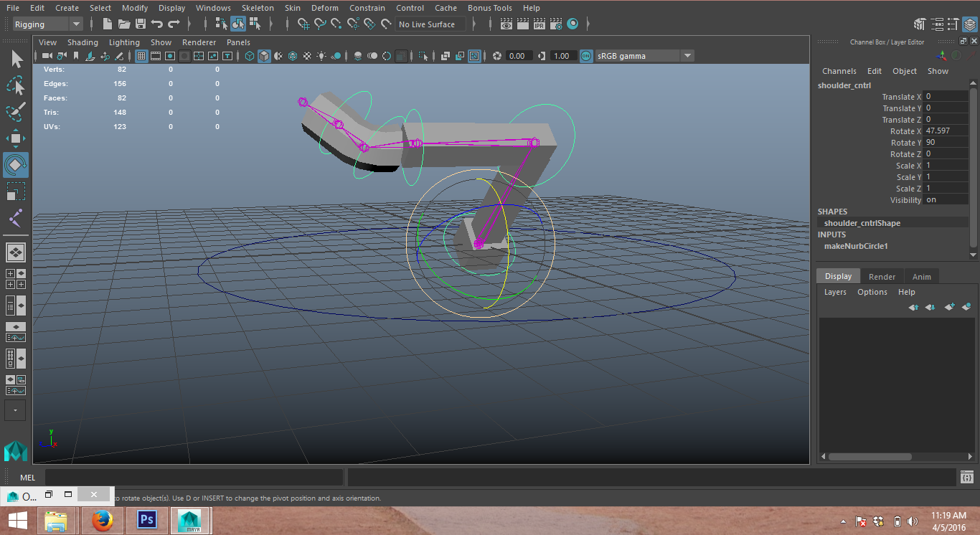Toggle the viewport grid display
Screen dimensions: 980x535
pyautogui.click(x=141, y=56)
